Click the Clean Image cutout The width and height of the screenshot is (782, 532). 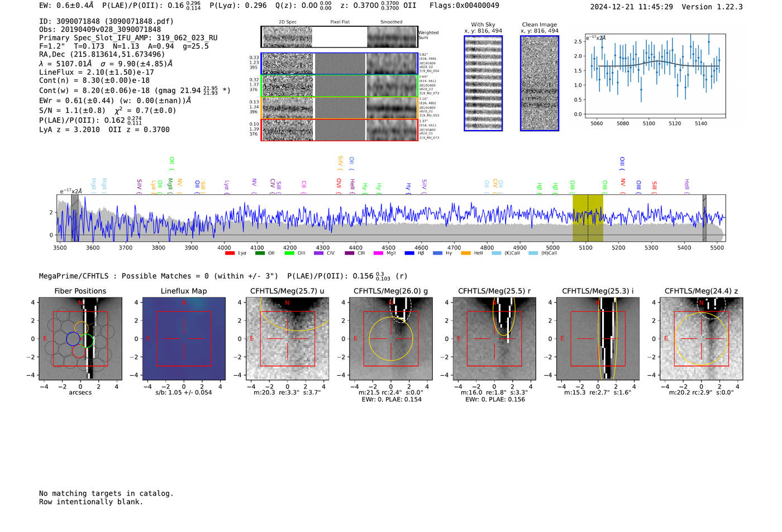[540, 83]
